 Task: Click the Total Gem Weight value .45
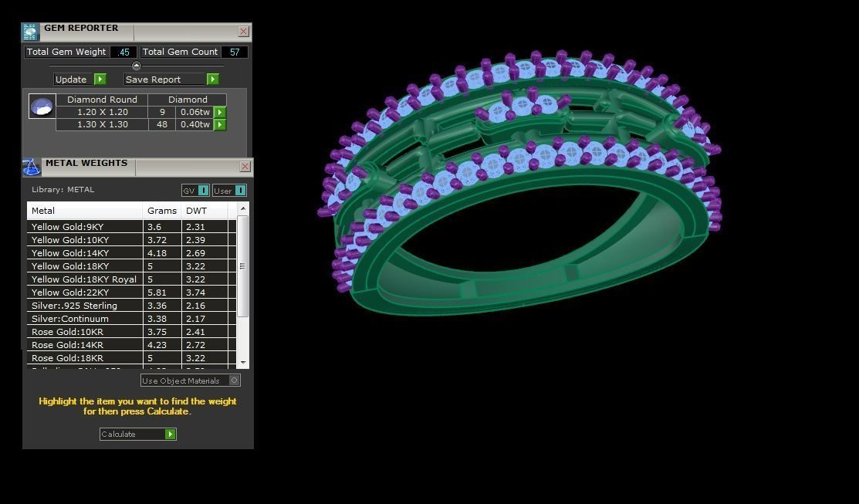[123, 52]
